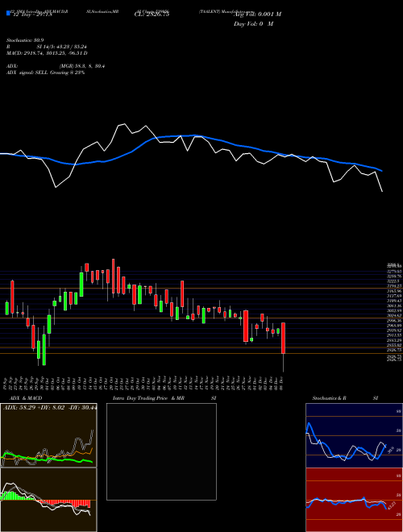The width and height of the screenshot is (403, 532).
Task: Open the MACD histogram chart panel
Action: click(x=48, y=500)
